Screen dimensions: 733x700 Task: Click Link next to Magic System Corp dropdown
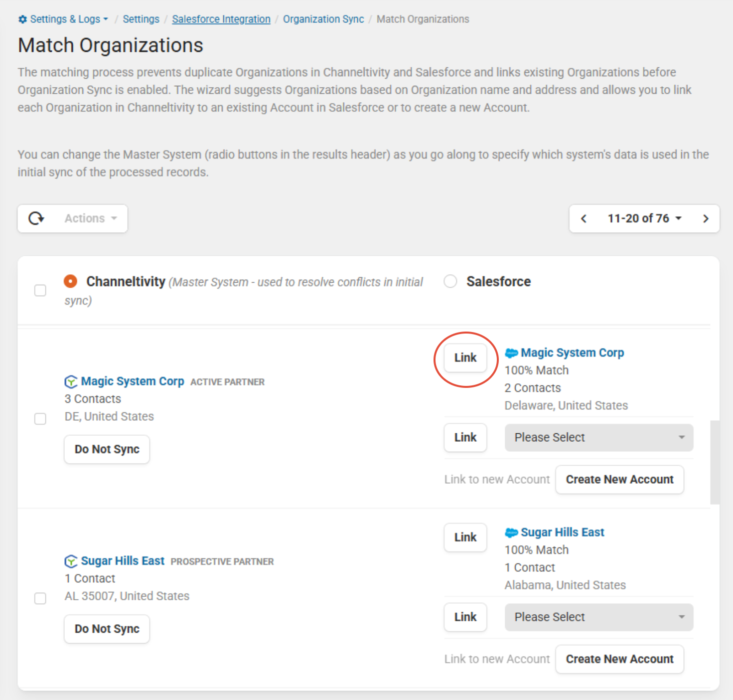(x=465, y=437)
